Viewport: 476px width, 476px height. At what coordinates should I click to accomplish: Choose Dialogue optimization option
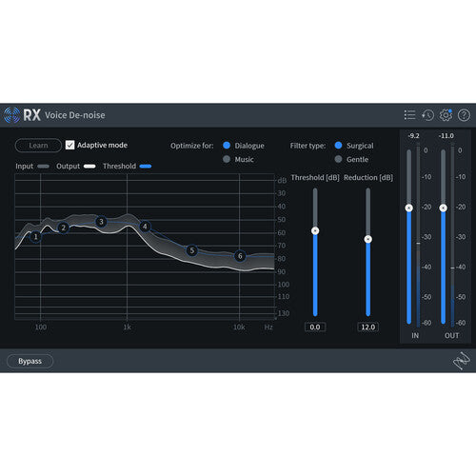click(x=227, y=146)
